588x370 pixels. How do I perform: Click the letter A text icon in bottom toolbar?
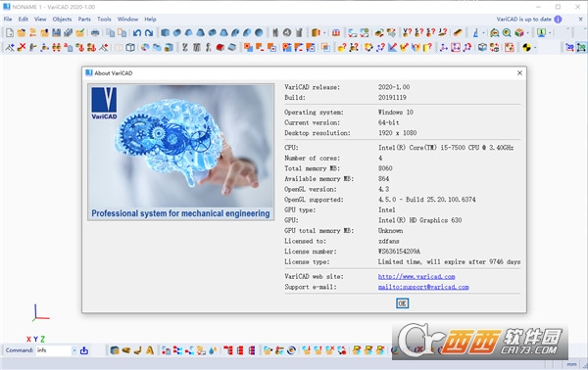click(x=150, y=350)
